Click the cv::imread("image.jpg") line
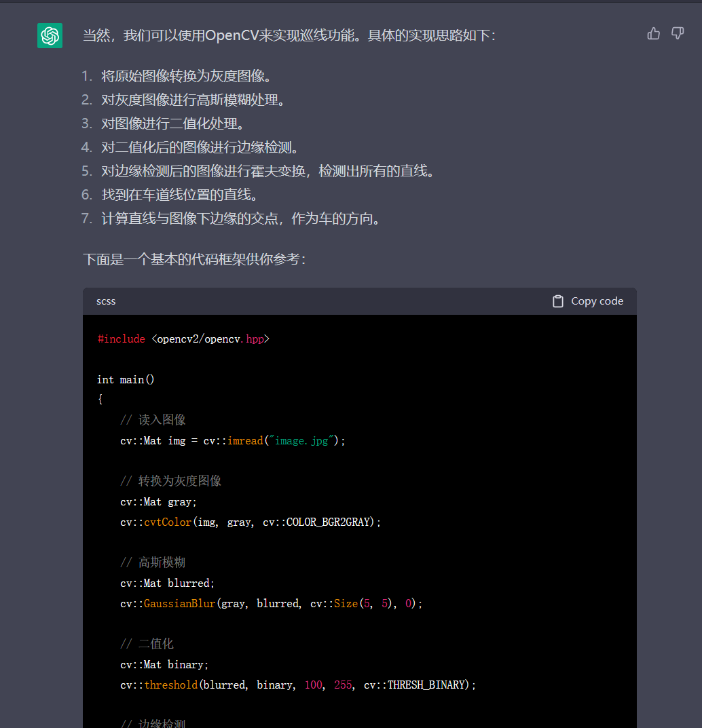The height and width of the screenshot is (728, 702). click(233, 440)
